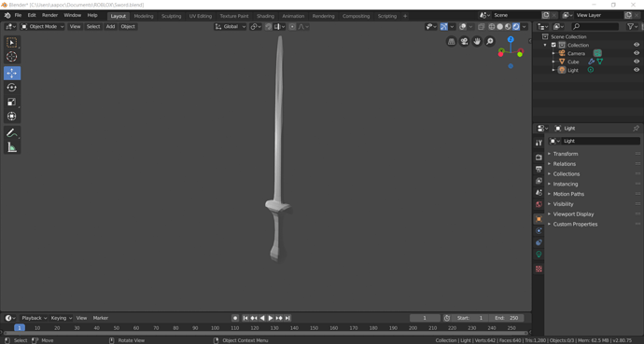Switch to rendered viewport shading
Viewport: 644px width, 344px height.
pos(516,27)
